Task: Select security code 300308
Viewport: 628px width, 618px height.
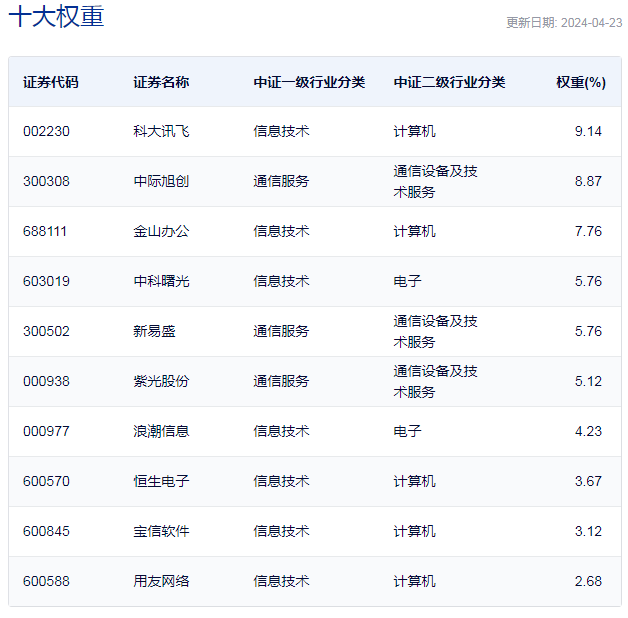Action: pos(46,181)
